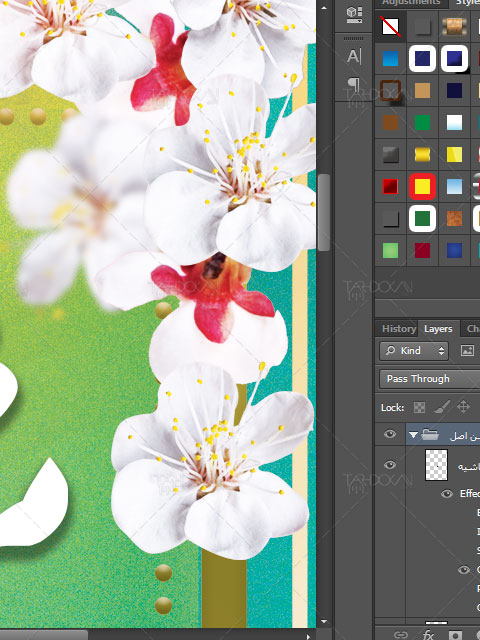Apply the white to light-blue fade style
Viewport: 480px width, 640px height.
click(454, 122)
